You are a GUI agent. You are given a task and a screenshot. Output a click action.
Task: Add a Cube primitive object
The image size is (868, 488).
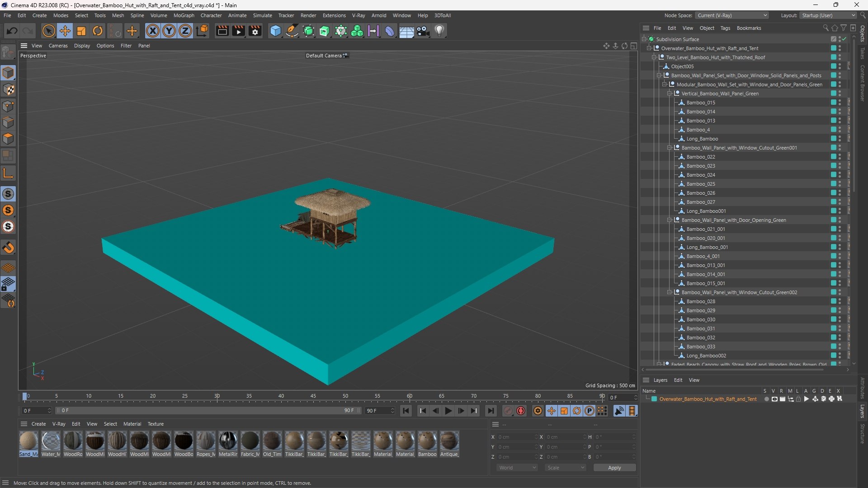click(x=275, y=31)
